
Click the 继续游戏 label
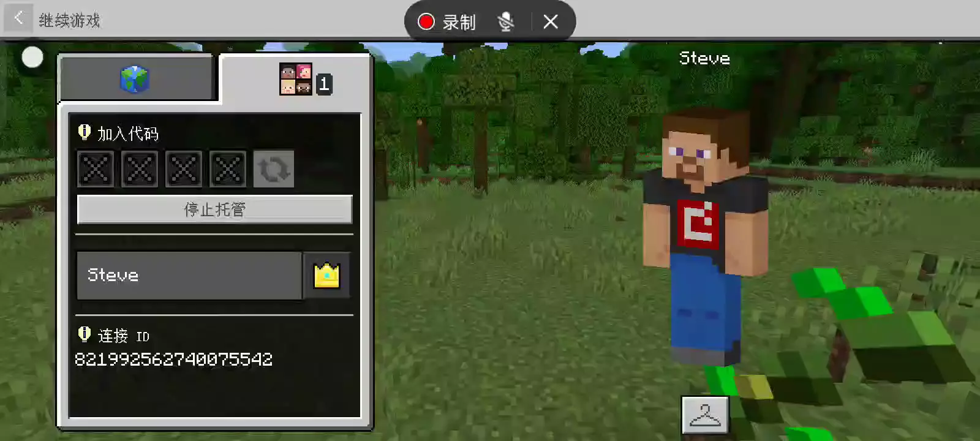click(x=69, y=21)
